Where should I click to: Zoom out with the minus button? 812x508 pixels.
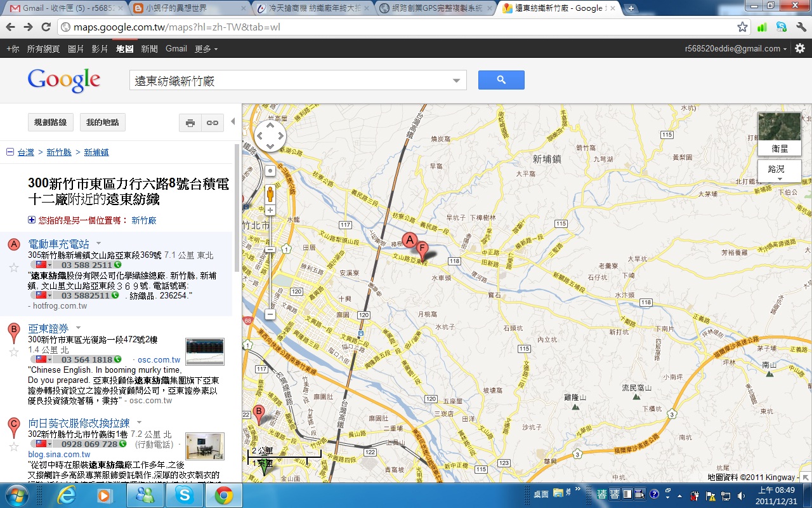pos(270,314)
